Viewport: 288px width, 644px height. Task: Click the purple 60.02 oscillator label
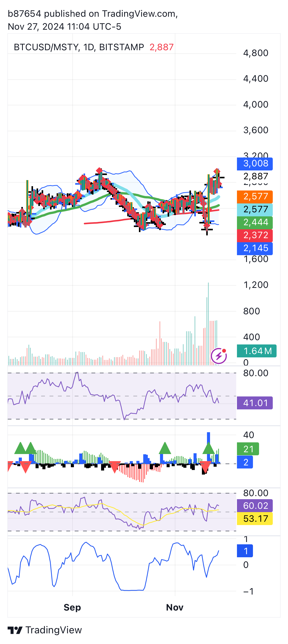click(255, 506)
